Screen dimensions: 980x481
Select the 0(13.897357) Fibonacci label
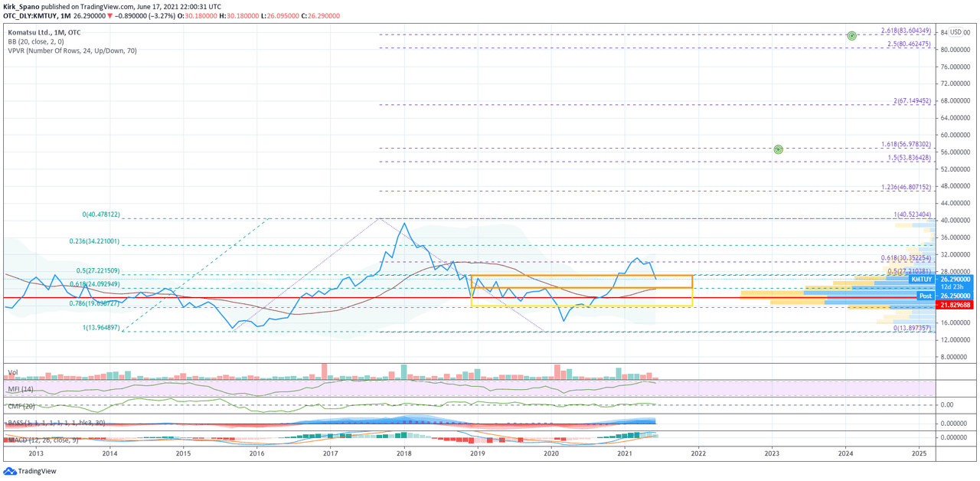(912, 328)
